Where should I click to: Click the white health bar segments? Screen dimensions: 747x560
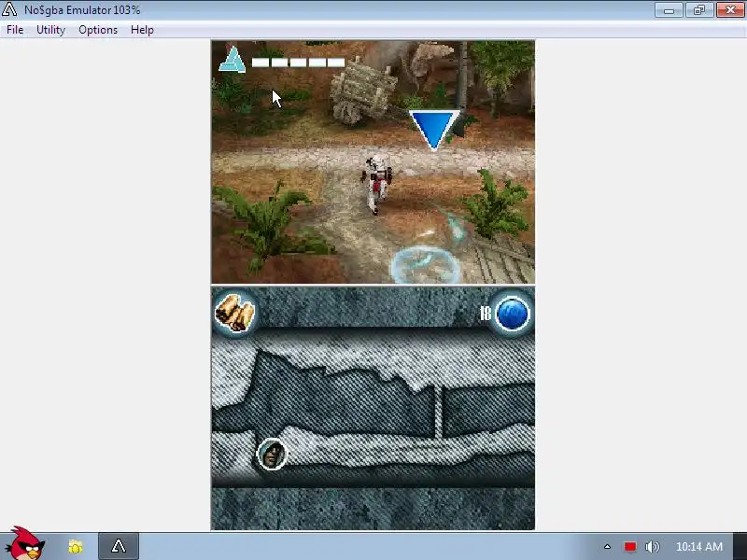[298, 63]
